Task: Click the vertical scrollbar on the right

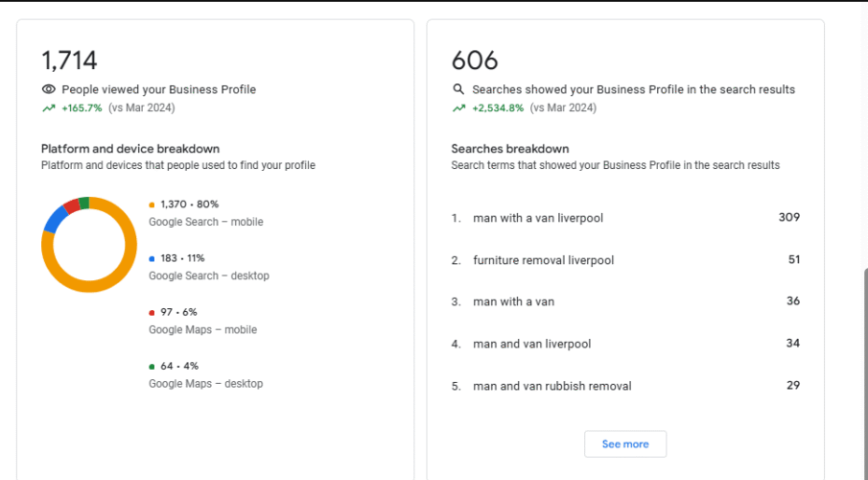Action: [861, 374]
